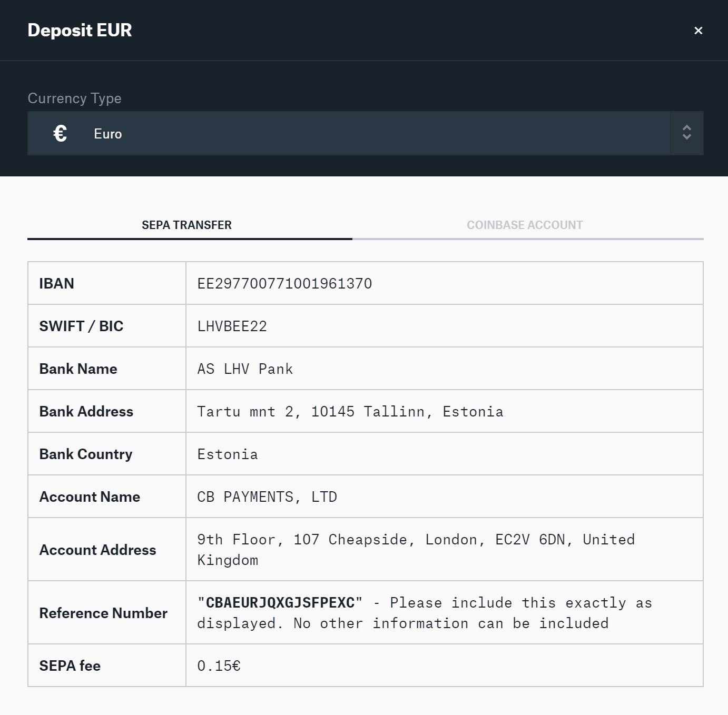Click the Deposit EUR dialog title
Viewport: 728px width, 715px height.
click(80, 31)
